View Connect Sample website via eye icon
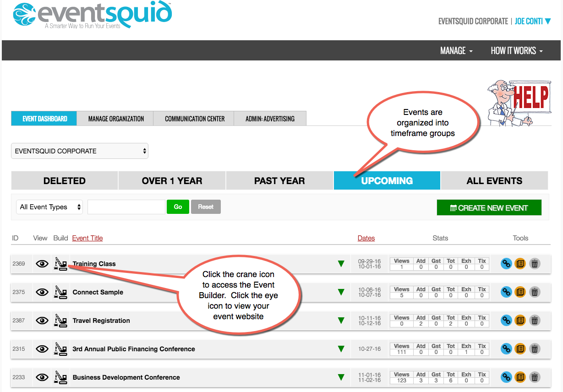This screenshot has height=392, width=563. (42, 292)
